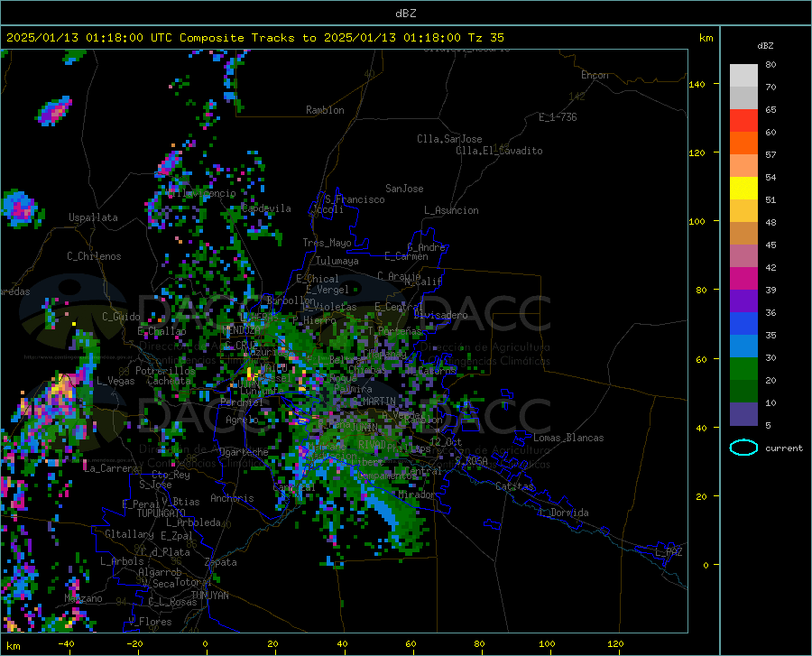Screen dimensions: 812x656
Task: Click the TUNUYAN label near bottom
Action: tap(209, 595)
